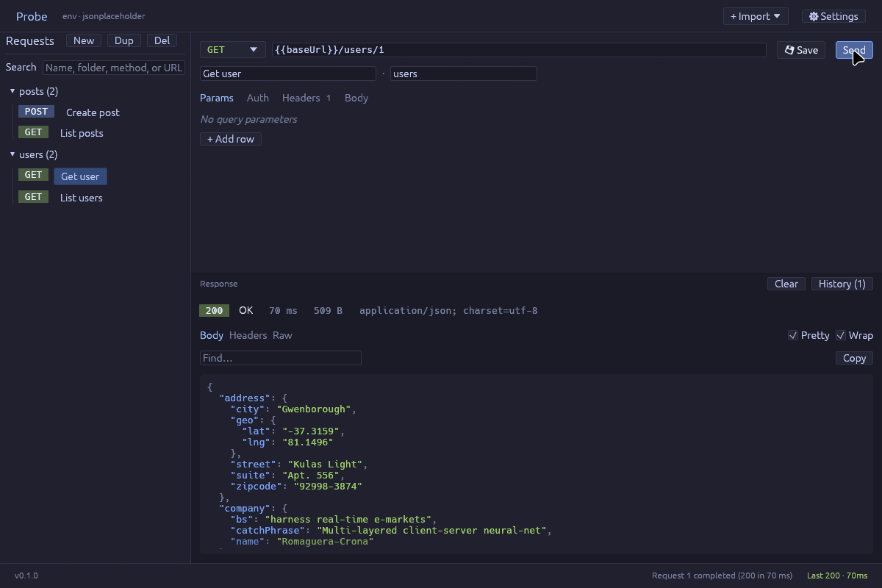Click the 'No query parameters' text
This screenshot has height=588, width=882.
point(248,119)
